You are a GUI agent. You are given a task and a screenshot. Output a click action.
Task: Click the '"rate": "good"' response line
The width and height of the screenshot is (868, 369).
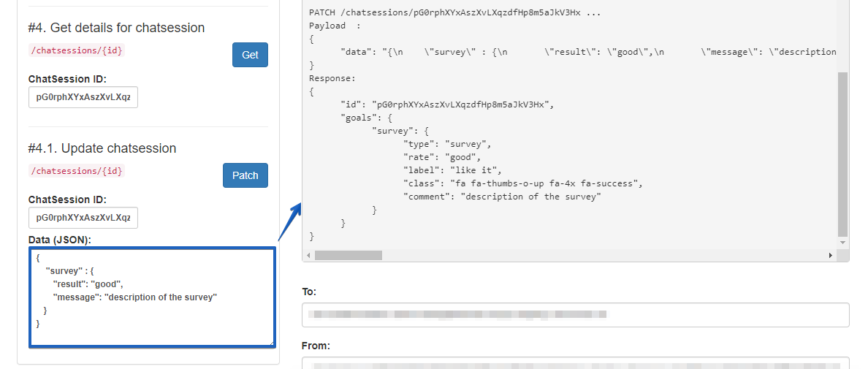click(442, 157)
